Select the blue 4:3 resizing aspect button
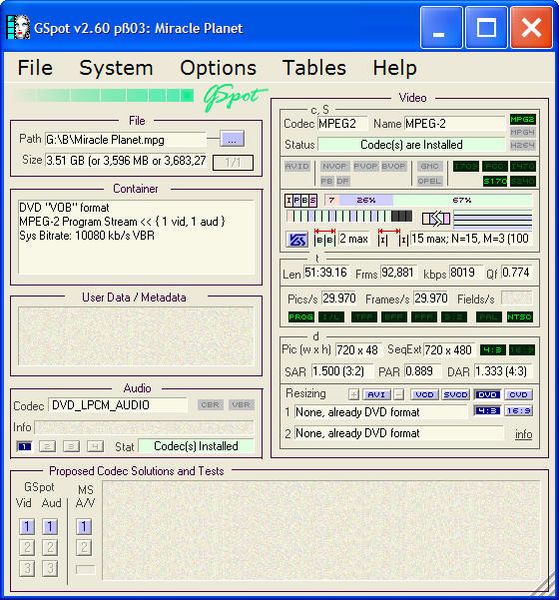 [487, 411]
